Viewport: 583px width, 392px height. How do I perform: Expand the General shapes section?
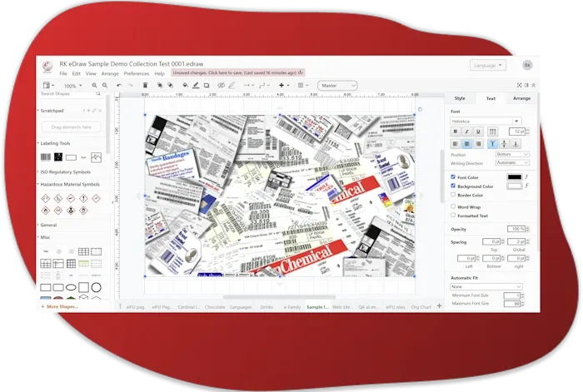(x=47, y=226)
